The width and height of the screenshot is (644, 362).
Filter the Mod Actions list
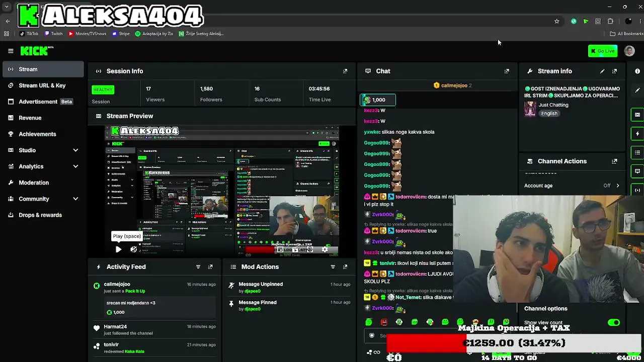[333, 267]
